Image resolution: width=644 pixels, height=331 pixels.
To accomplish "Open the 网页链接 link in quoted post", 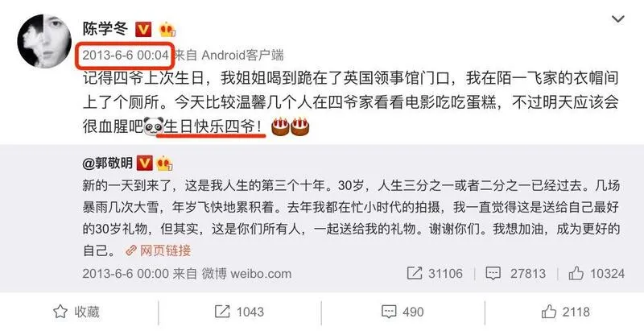I will coord(159,250).
